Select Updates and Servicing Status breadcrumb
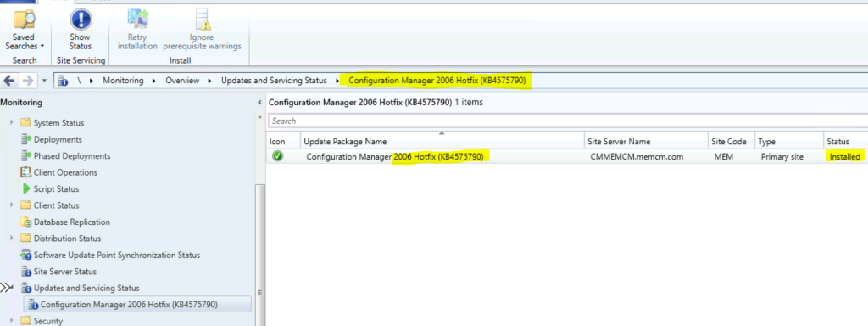Screen dimensions: 868x326 274,81
